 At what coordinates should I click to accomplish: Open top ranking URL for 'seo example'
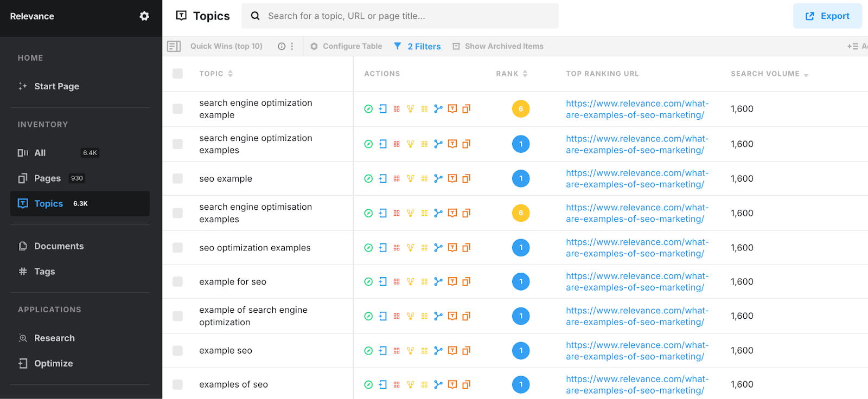[x=637, y=178]
